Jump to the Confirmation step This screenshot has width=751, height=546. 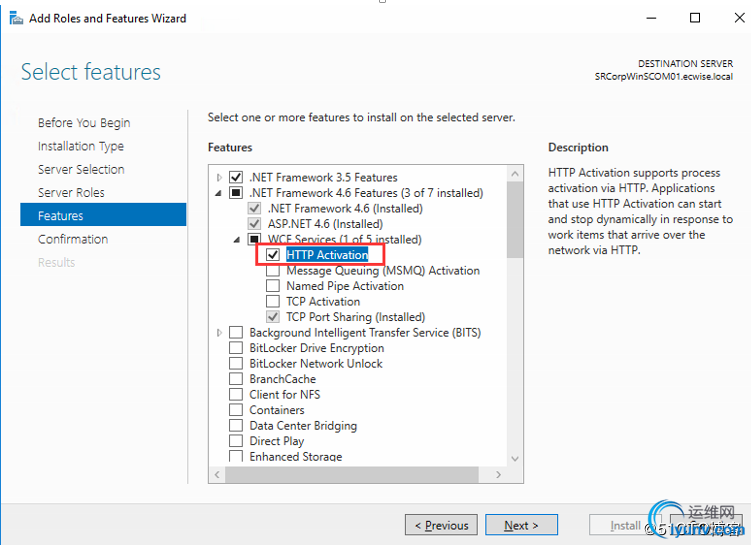pos(73,239)
